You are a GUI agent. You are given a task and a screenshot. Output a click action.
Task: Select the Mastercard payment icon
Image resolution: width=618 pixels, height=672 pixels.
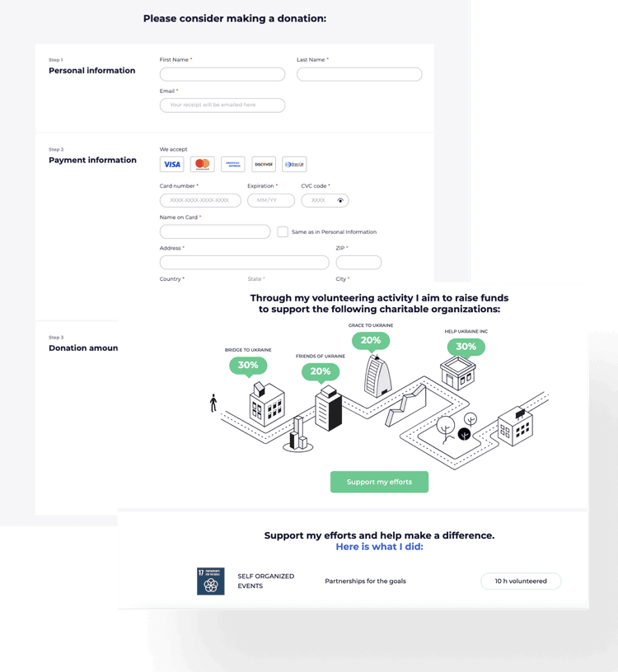click(203, 165)
